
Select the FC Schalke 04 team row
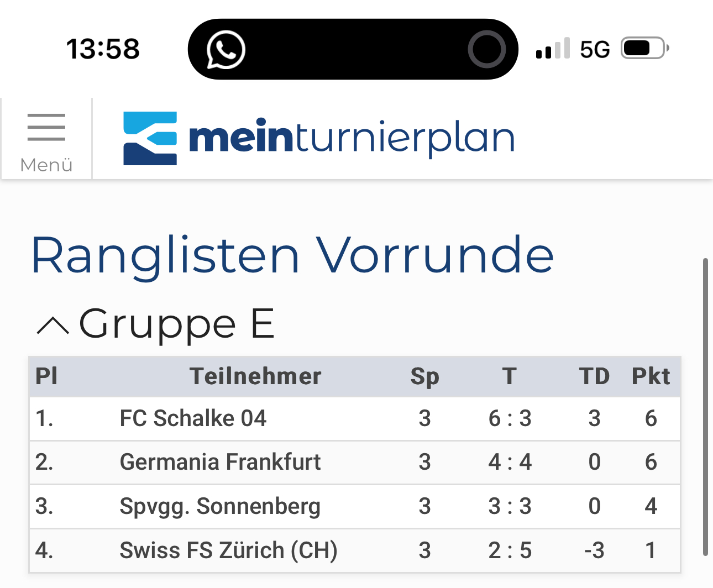[x=355, y=418]
